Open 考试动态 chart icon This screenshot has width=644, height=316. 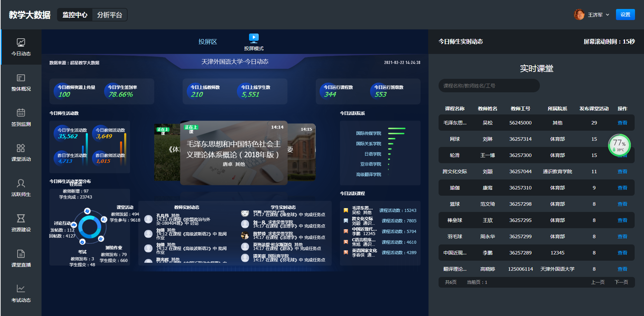point(21,289)
